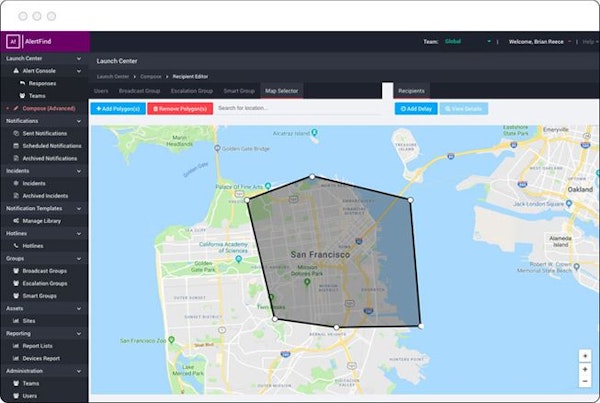Click the Golden Gate Bridge map marker
The height and width of the screenshot is (403, 600).
217,148
